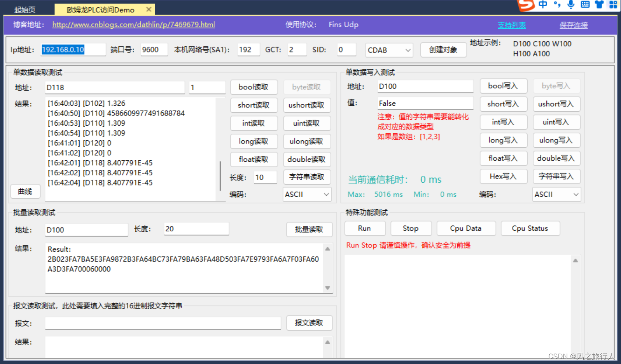The image size is (621, 364).
Task: Click the ulong写入 button
Action: click(556, 140)
